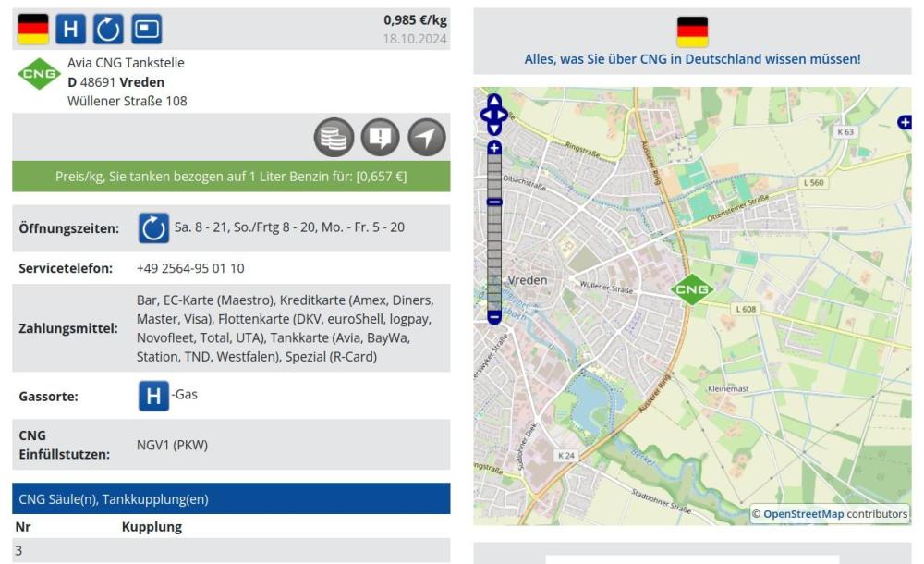Viewport: 924px width, 564px height.
Task: Pan the map up with arrow control
Action: [494, 101]
